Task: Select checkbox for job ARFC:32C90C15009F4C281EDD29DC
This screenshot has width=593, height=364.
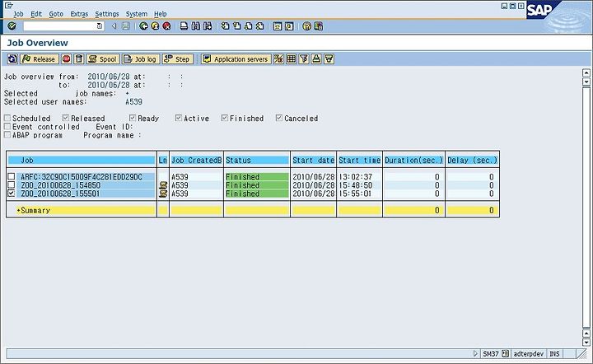Action: [12, 176]
